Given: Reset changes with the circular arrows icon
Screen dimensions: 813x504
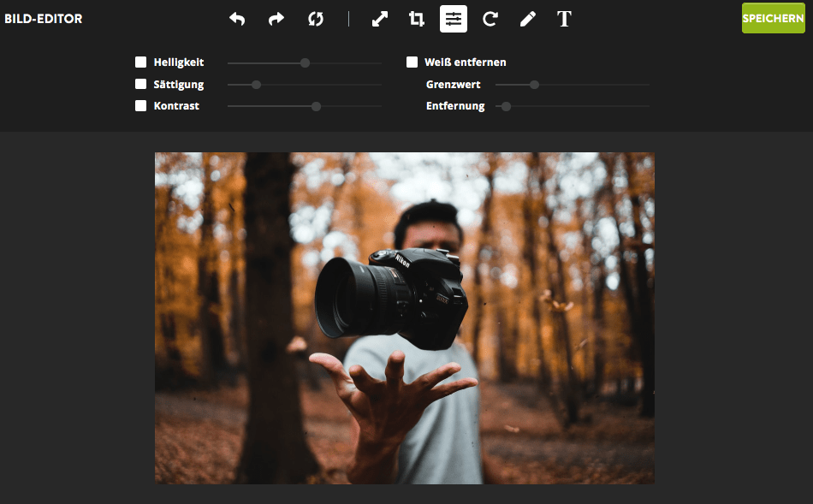Looking at the screenshot, I should (x=316, y=19).
